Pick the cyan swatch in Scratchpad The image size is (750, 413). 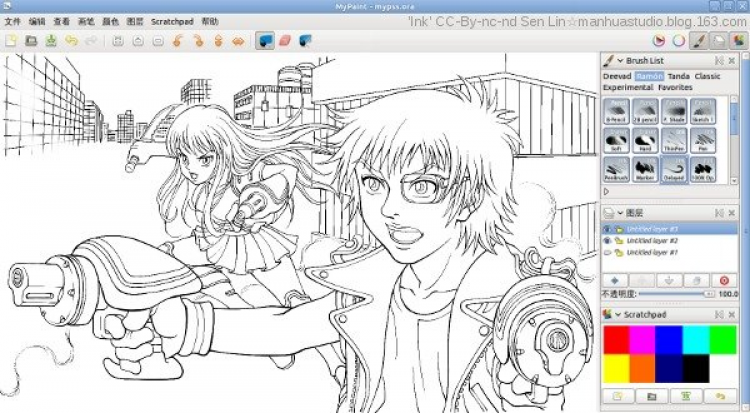[696, 340]
